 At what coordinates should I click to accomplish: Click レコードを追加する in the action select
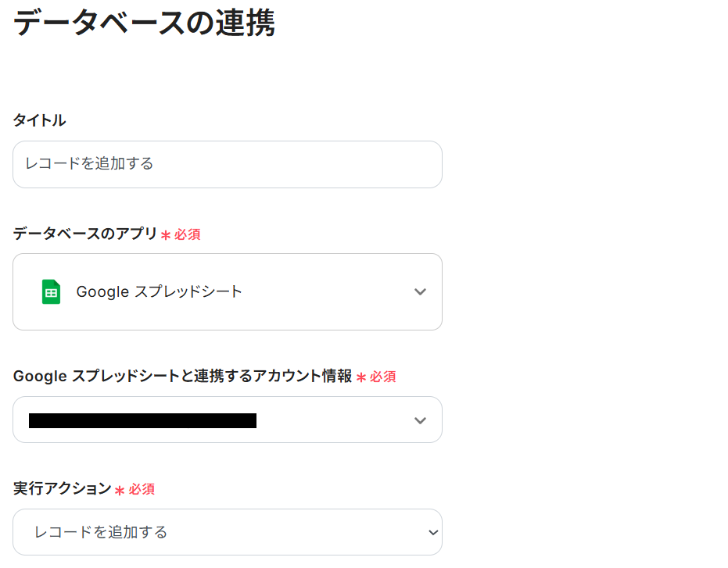pyautogui.click(x=101, y=532)
